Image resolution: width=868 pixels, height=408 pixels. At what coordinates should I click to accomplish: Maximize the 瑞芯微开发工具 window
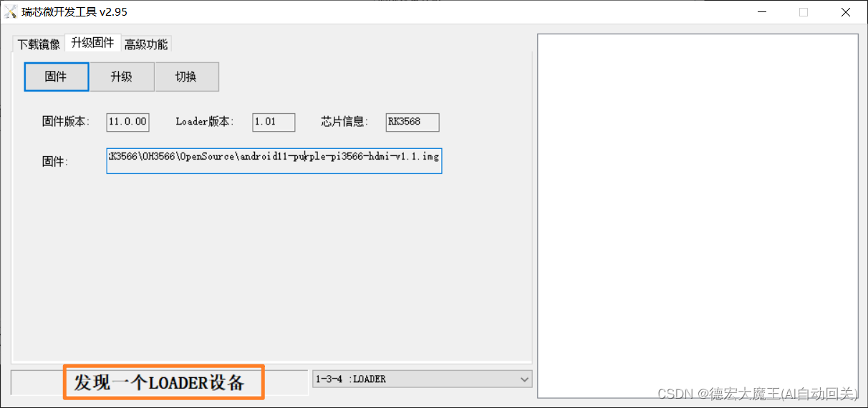pos(804,12)
